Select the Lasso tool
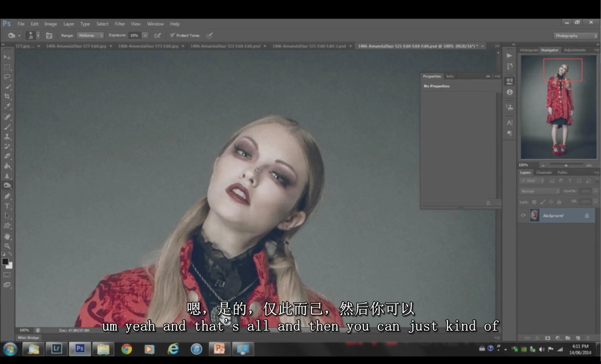Viewport: 601px width, 364px height. point(7,77)
